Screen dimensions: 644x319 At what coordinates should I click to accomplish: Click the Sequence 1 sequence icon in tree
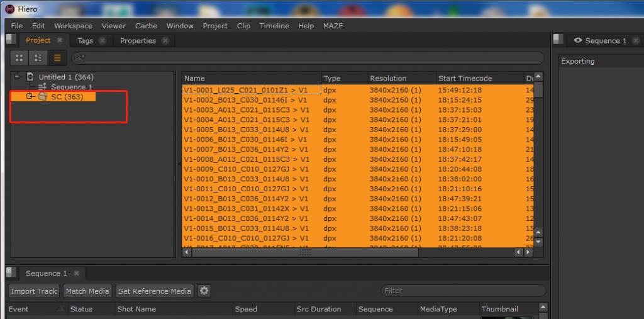coord(42,87)
